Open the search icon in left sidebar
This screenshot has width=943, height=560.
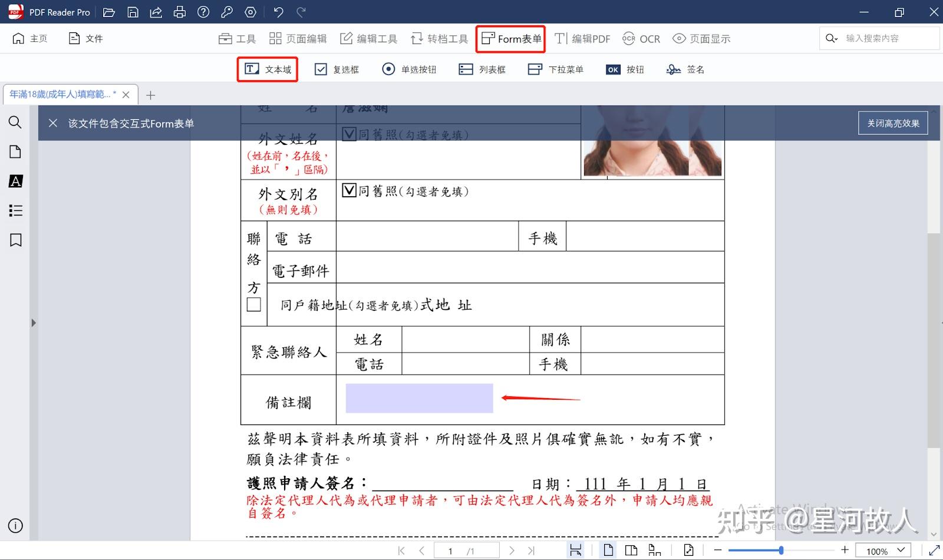click(x=15, y=122)
